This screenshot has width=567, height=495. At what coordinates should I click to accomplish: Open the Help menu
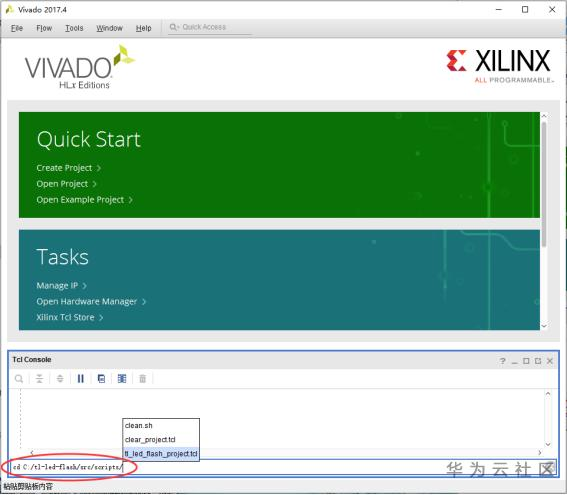coord(144,28)
